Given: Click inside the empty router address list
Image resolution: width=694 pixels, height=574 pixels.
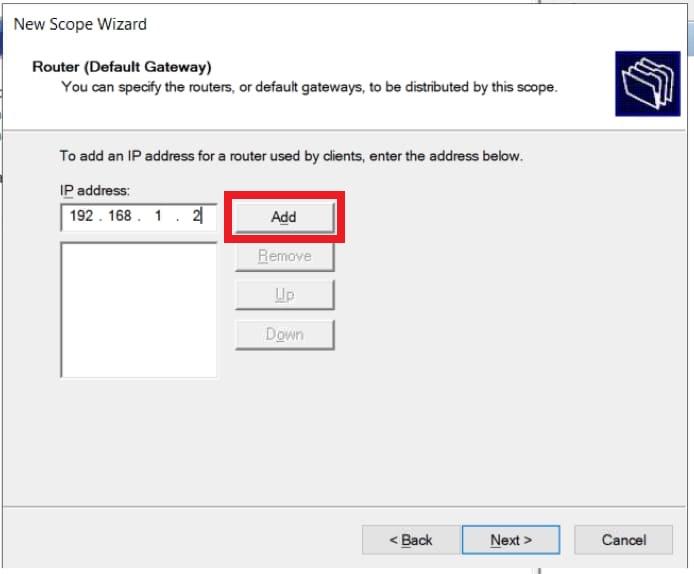Looking at the screenshot, I should pos(139,310).
